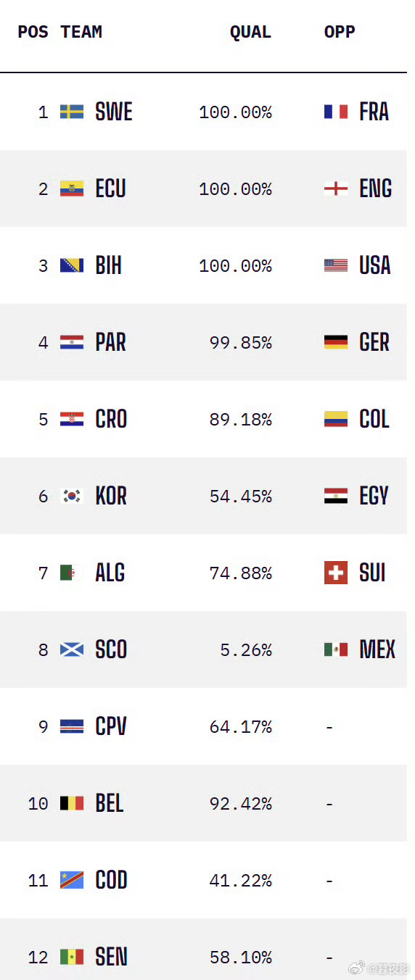This screenshot has width=415, height=980.
Task: Click the COD team name
Action: coord(112,880)
